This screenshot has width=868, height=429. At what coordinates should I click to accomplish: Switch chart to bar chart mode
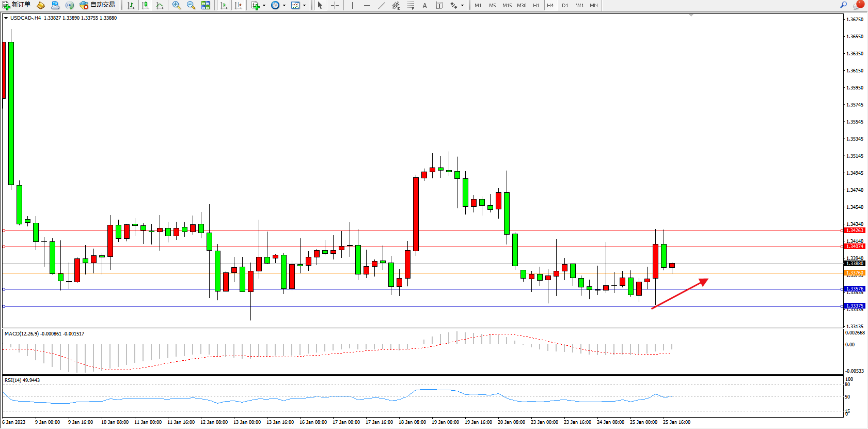coord(131,5)
